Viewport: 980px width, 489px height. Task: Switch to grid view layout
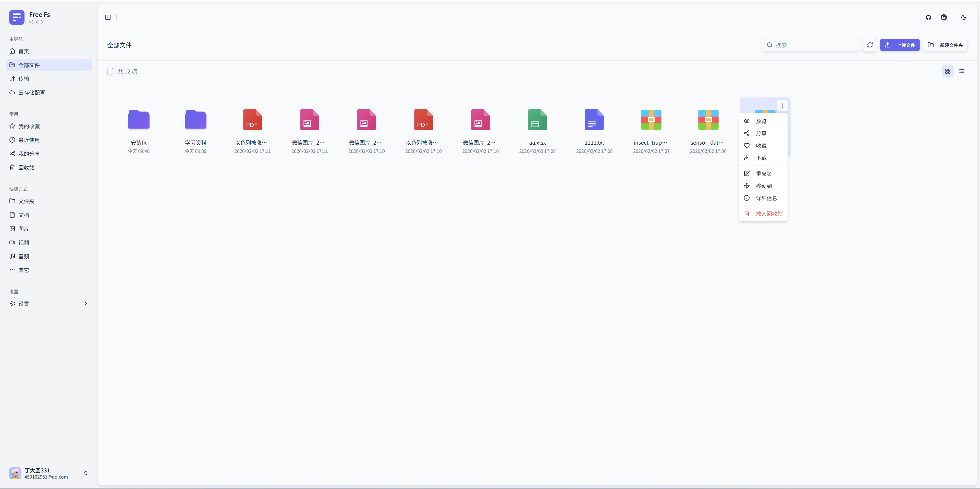click(x=947, y=71)
